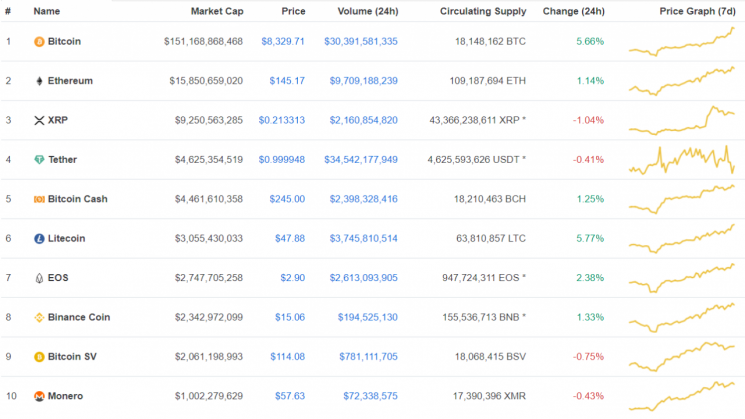
Task: Click XRP volume $2,160,854,820
Action: [x=364, y=121]
